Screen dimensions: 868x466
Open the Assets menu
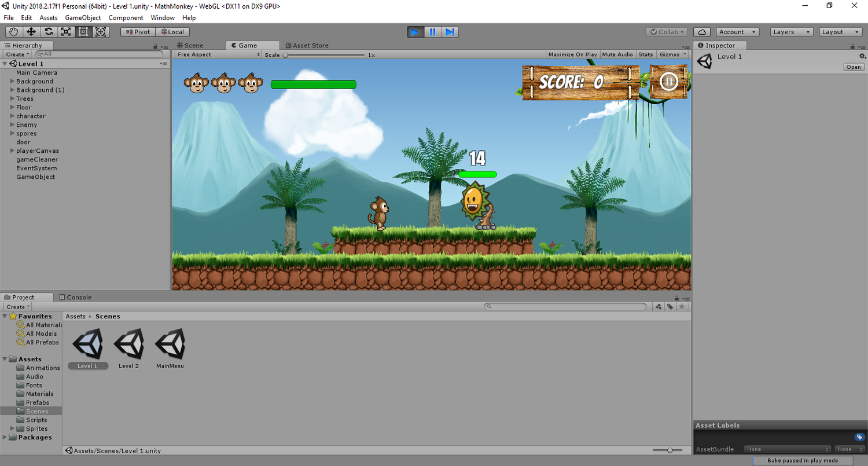coord(49,18)
